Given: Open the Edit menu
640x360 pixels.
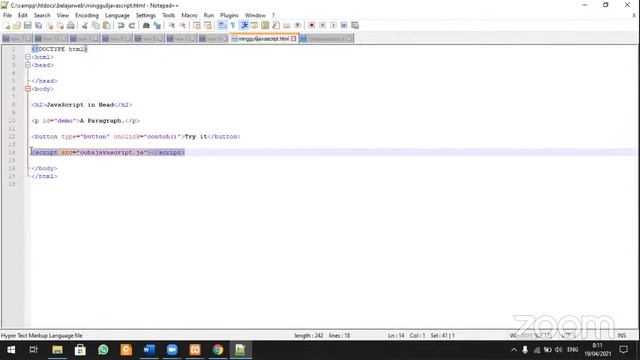Looking at the screenshot, I should point(22,15).
